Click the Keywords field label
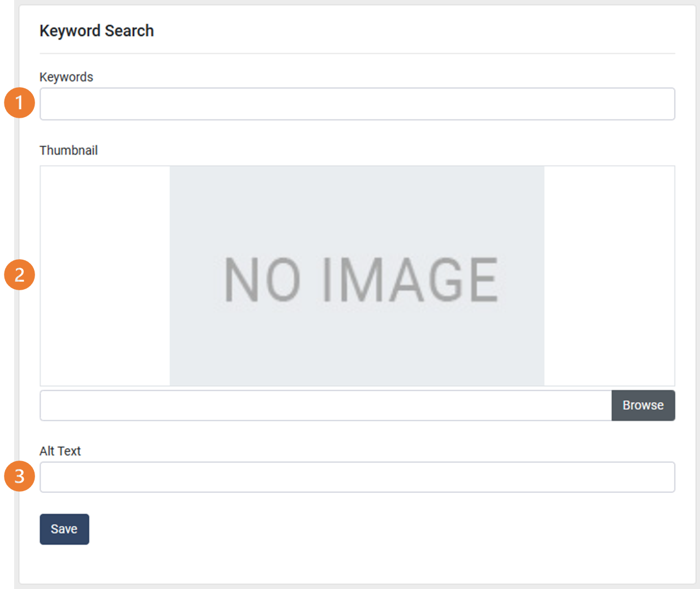The width and height of the screenshot is (700, 589). coord(66,77)
